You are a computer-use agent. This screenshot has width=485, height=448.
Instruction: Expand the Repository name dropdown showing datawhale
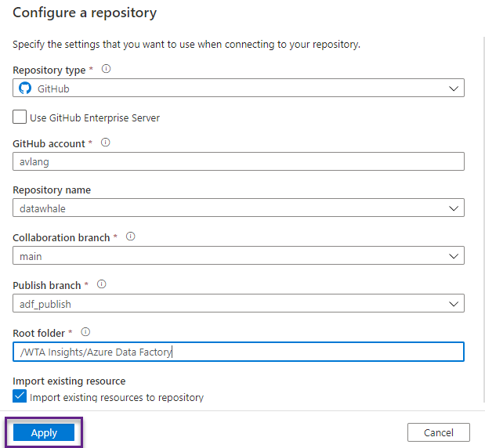pyautogui.click(x=238, y=208)
